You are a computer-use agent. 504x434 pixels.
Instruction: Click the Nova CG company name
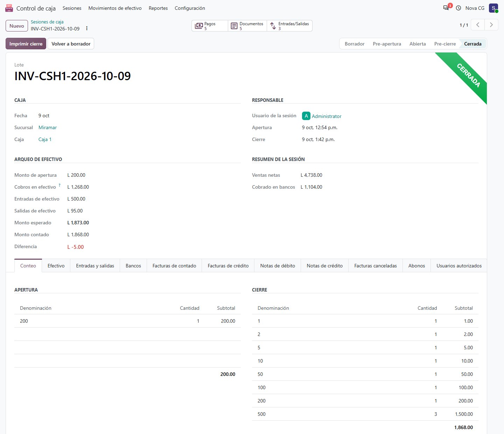tap(475, 8)
